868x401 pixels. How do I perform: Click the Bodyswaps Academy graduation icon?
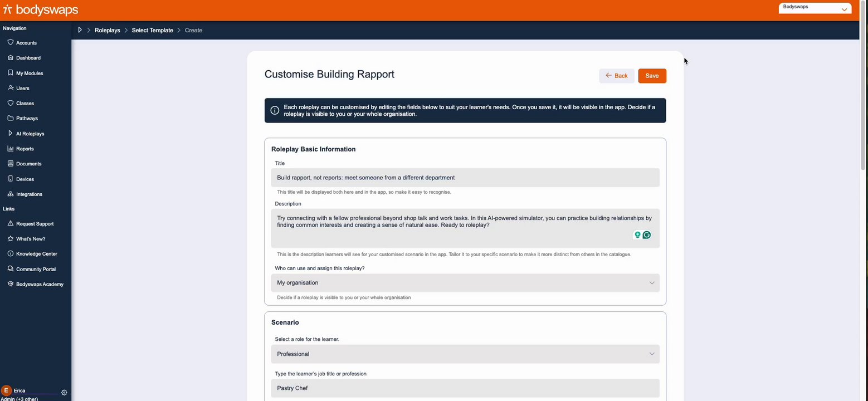(x=11, y=284)
